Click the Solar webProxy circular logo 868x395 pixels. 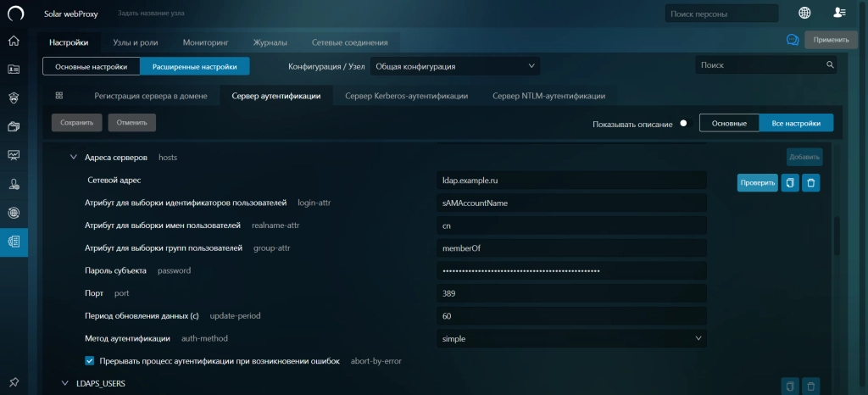(x=15, y=14)
